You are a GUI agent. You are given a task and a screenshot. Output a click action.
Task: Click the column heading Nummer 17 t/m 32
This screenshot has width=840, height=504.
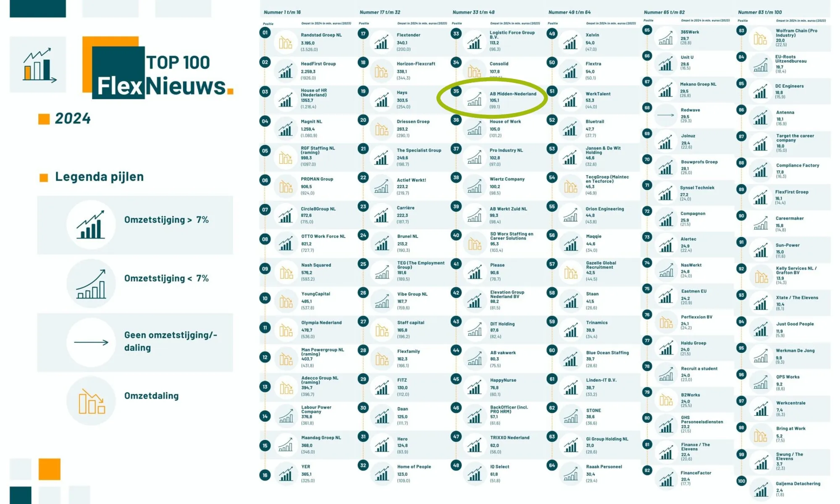click(380, 12)
